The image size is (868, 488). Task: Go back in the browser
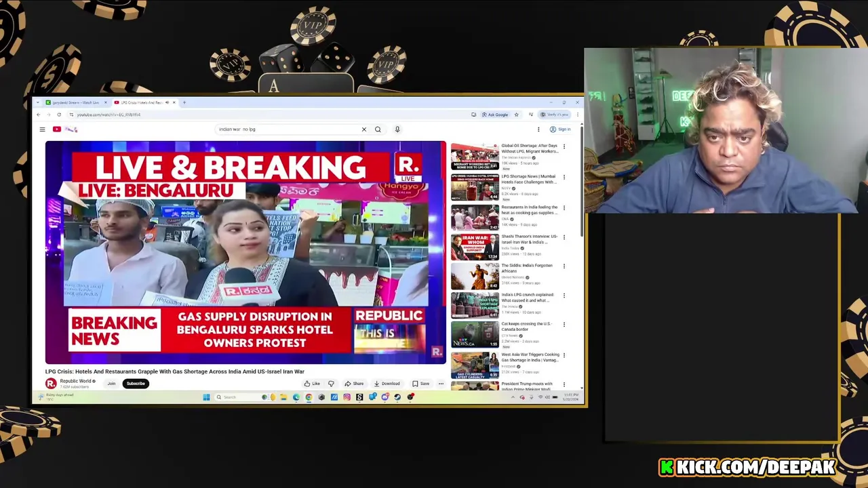[x=39, y=115]
